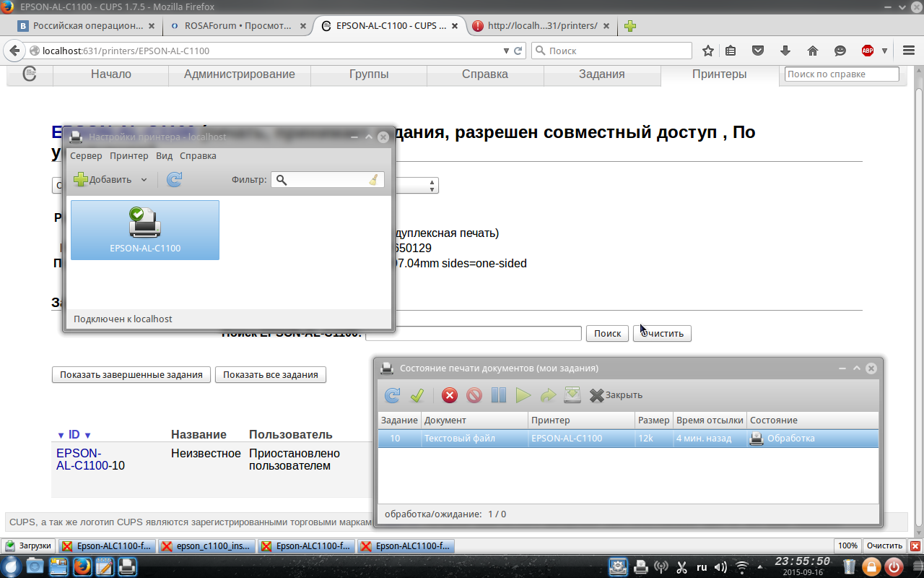Screen dimensions: 924x578
Task: Show bookmarks list icon in Firefox
Action: (x=731, y=51)
